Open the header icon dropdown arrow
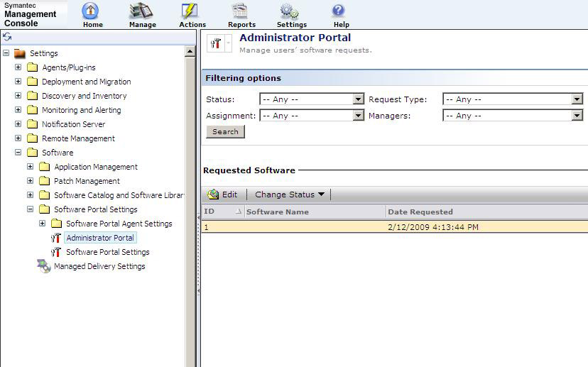588x367 pixels. coord(228,43)
